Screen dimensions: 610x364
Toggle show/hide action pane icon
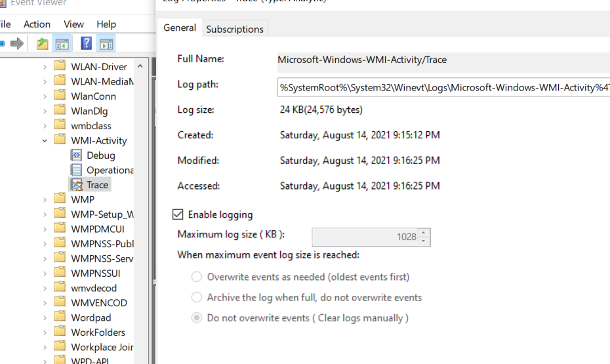[107, 43]
